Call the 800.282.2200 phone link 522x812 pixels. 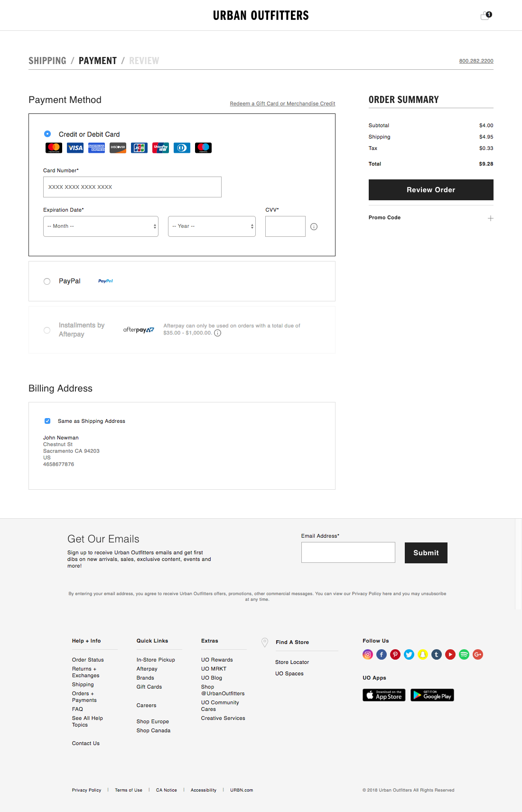pos(476,61)
